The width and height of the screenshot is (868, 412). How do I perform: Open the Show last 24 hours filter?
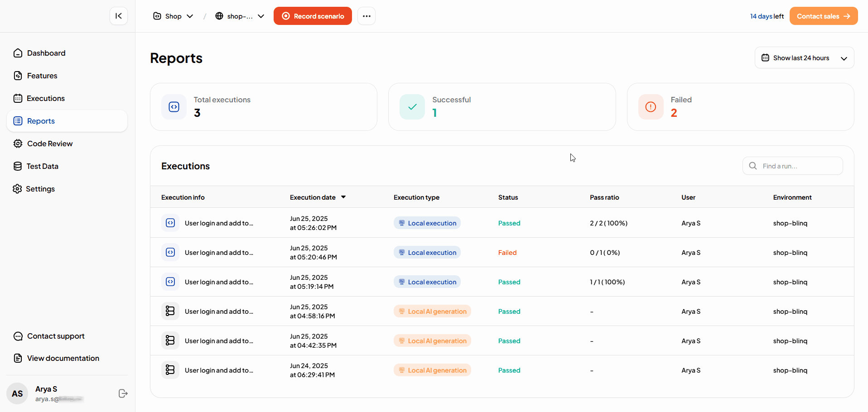coord(804,57)
